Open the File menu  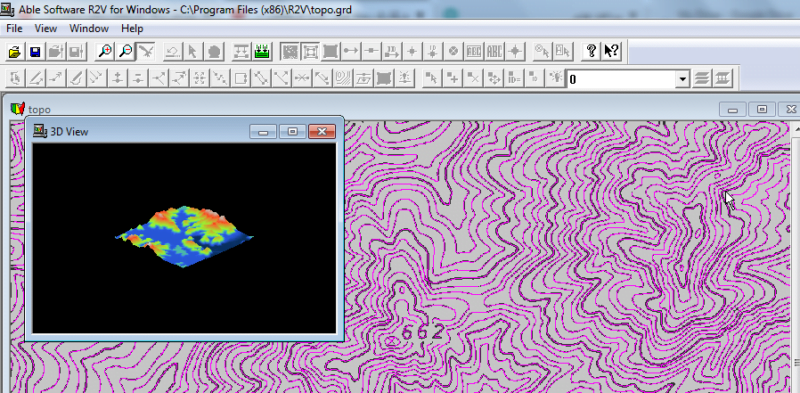pos(14,29)
